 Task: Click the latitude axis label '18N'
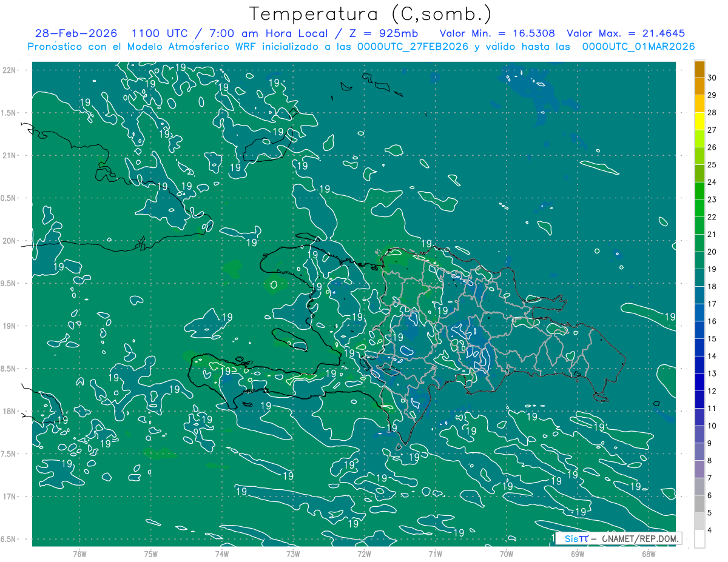(x=10, y=411)
